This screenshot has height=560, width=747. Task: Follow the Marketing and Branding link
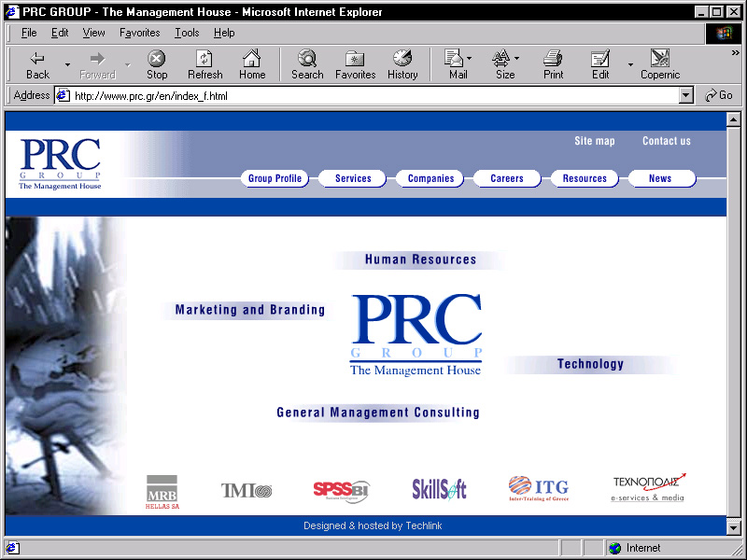[x=249, y=310]
